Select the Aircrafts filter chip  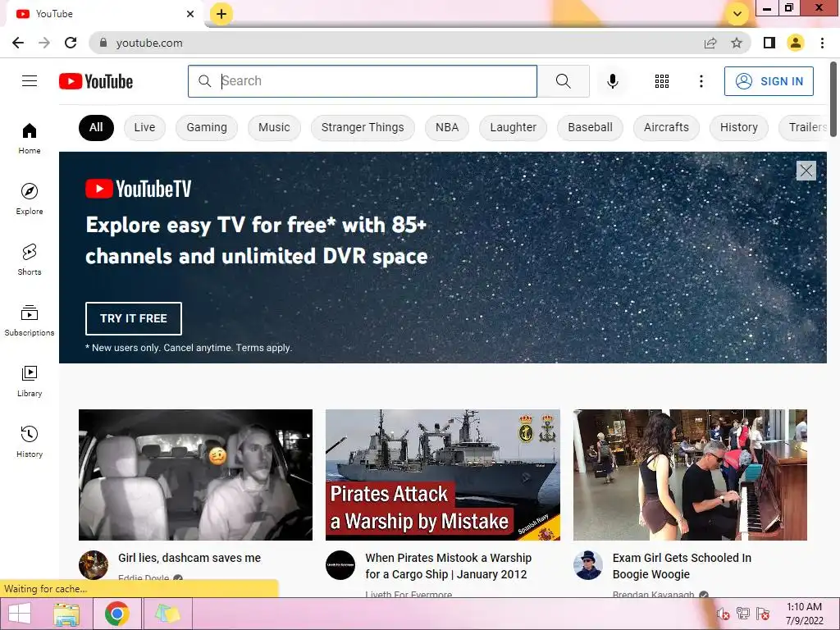(x=666, y=127)
